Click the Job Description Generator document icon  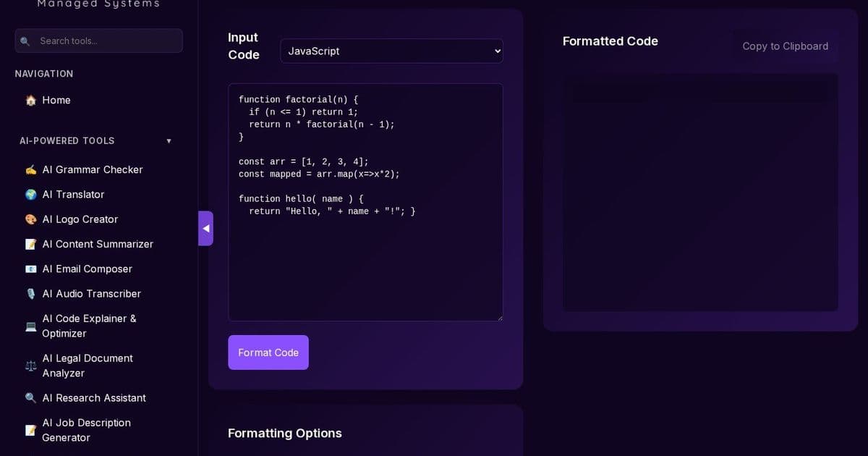[x=30, y=429]
